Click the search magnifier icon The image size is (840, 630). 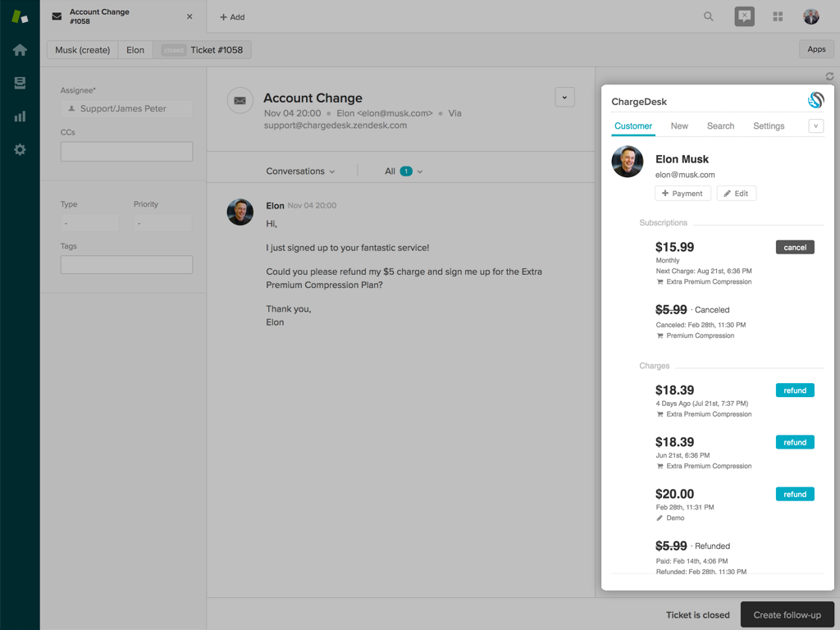point(709,16)
